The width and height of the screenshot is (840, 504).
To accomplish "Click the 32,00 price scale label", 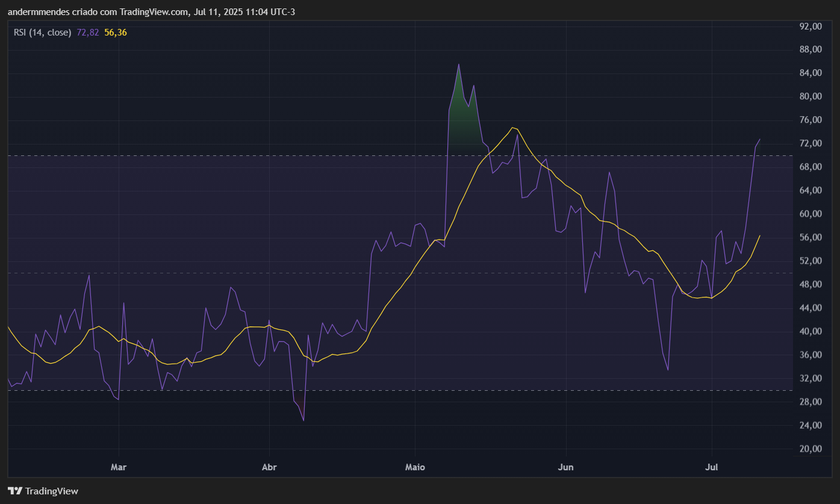I will (810, 378).
